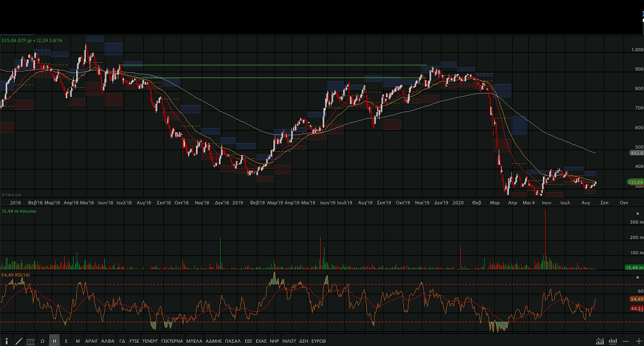Switch to the Ω timeframe
This screenshot has width=644, height=346.
42,341
